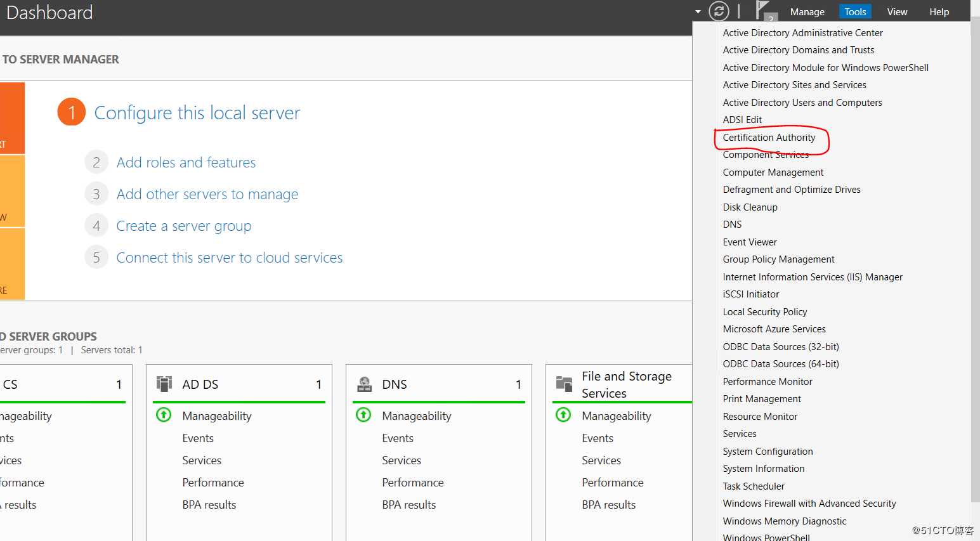
Task: Click Services in AD DS tile
Action: coord(202,460)
